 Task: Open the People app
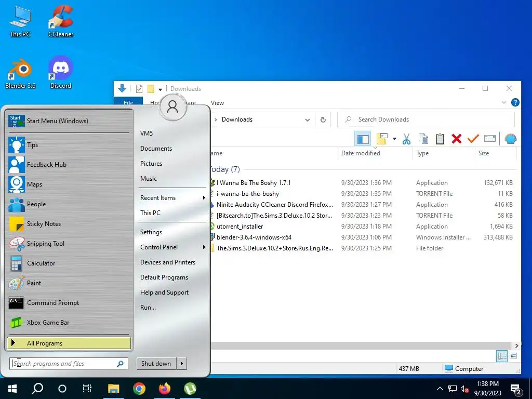pyautogui.click(x=69, y=204)
